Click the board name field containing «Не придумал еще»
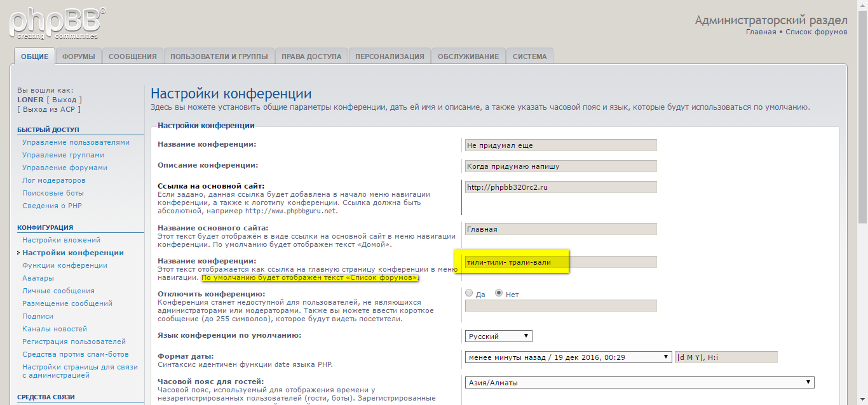The image size is (868, 405). click(x=561, y=145)
